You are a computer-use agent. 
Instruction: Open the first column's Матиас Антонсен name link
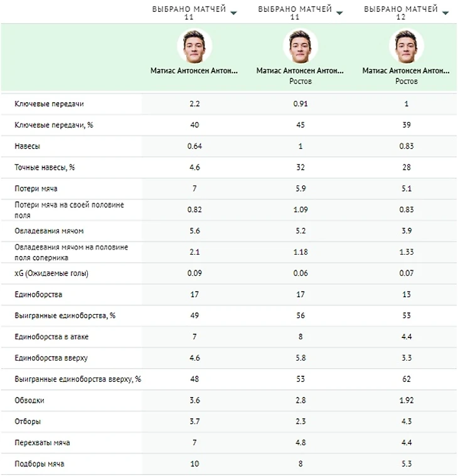tap(194, 71)
